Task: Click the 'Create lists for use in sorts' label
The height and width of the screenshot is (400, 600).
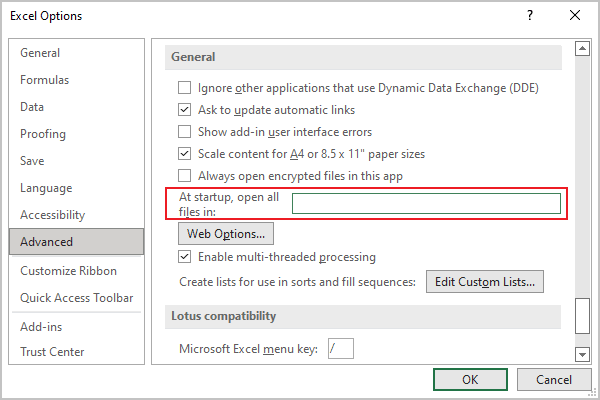Action: pos(297,282)
